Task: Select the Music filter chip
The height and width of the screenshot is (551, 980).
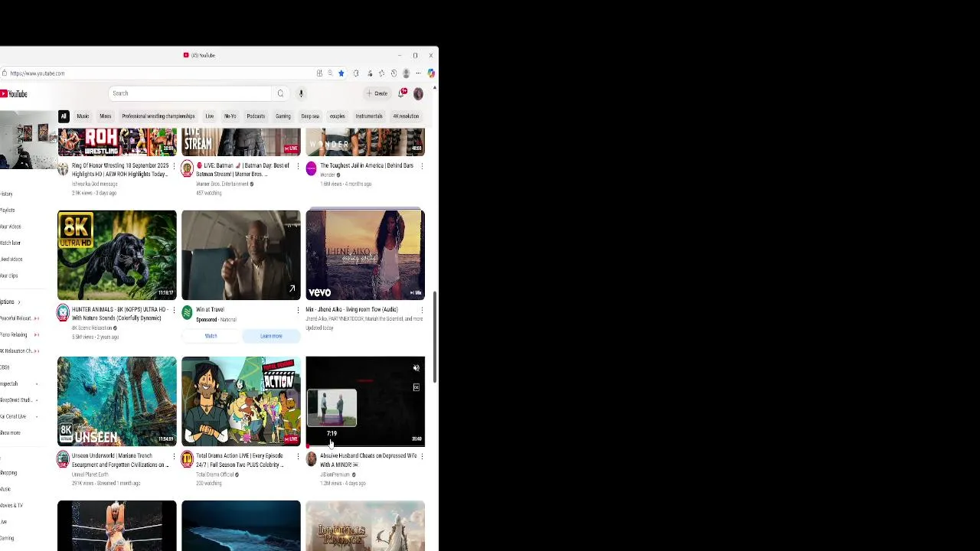Action: pos(83,116)
